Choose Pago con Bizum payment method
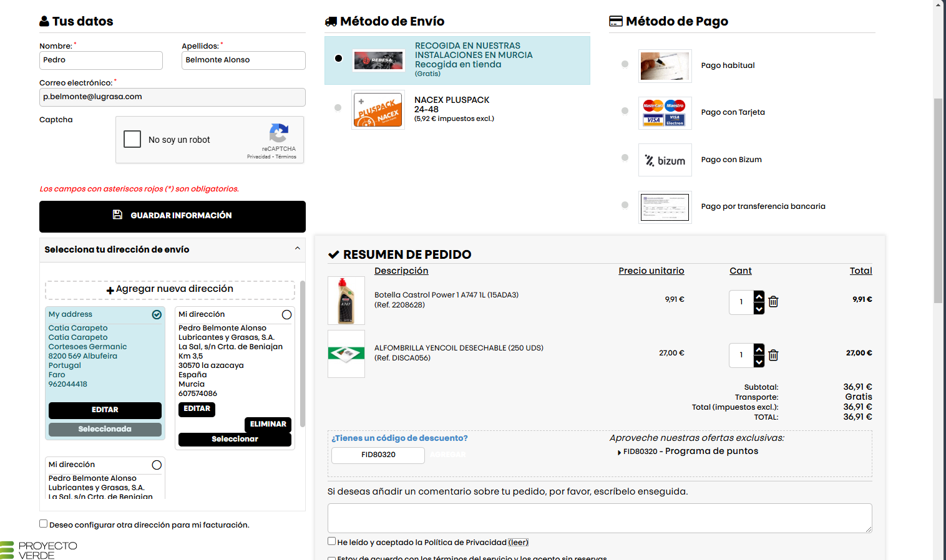The image size is (946, 560). click(x=625, y=158)
